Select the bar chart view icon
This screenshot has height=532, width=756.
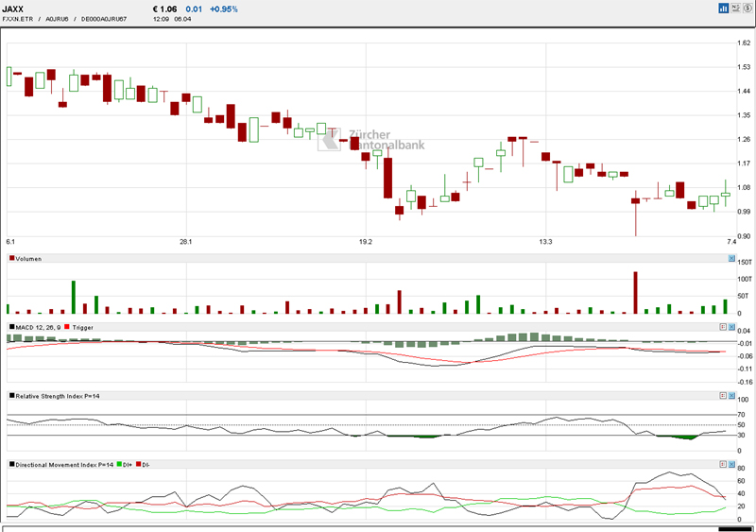coord(724,9)
